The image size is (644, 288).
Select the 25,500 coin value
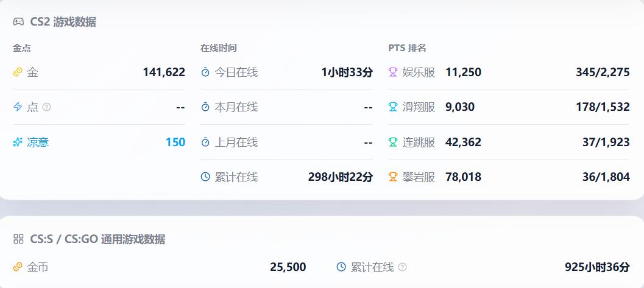pyautogui.click(x=288, y=267)
